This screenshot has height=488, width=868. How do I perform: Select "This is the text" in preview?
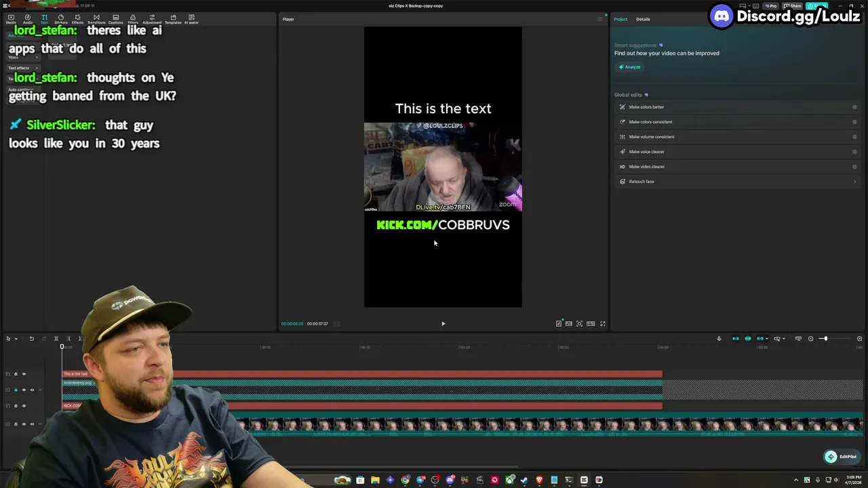click(443, 108)
